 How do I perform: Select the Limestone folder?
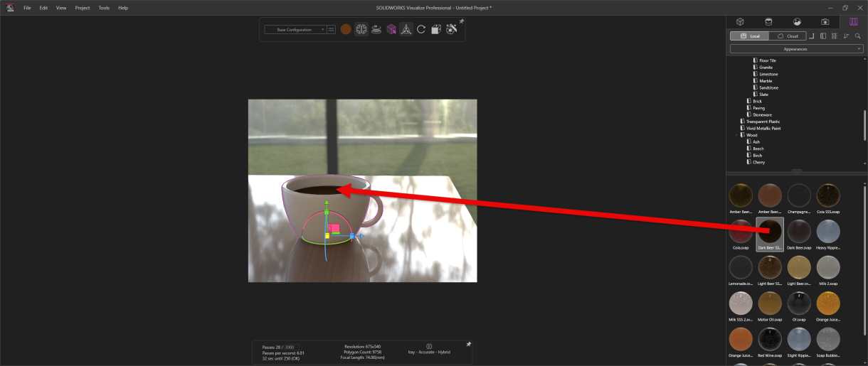click(768, 74)
